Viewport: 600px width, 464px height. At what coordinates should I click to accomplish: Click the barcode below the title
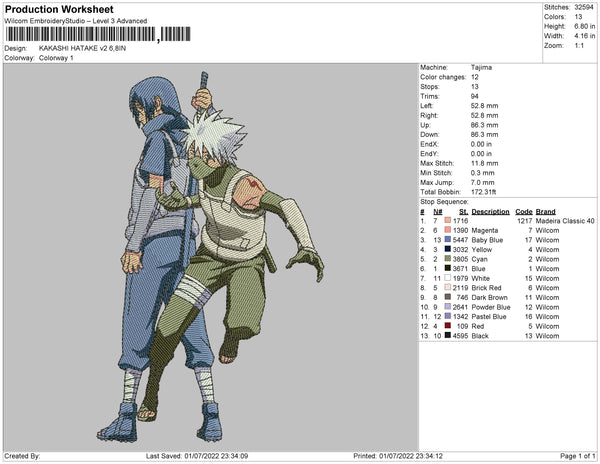(98, 34)
